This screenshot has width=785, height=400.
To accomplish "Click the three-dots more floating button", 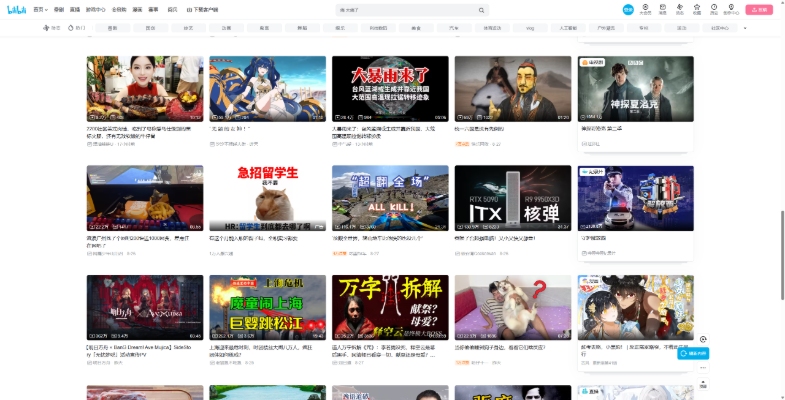I will click(x=703, y=367).
